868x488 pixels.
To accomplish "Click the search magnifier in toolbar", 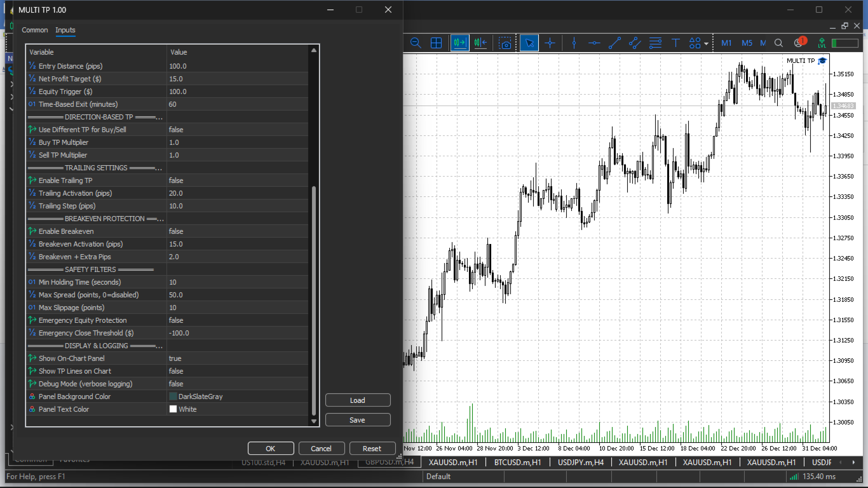I will [x=778, y=43].
